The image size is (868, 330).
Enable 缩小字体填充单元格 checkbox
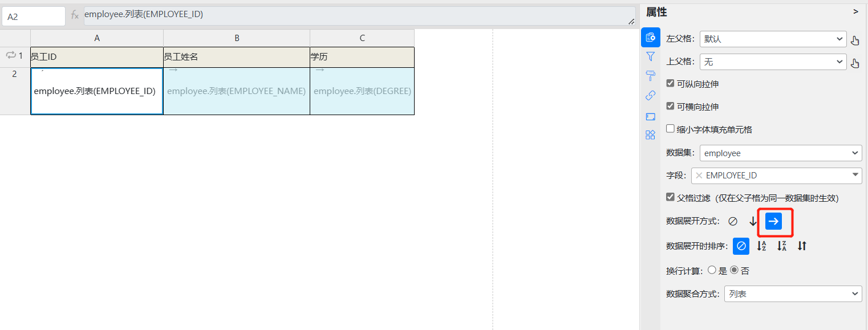coord(671,129)
